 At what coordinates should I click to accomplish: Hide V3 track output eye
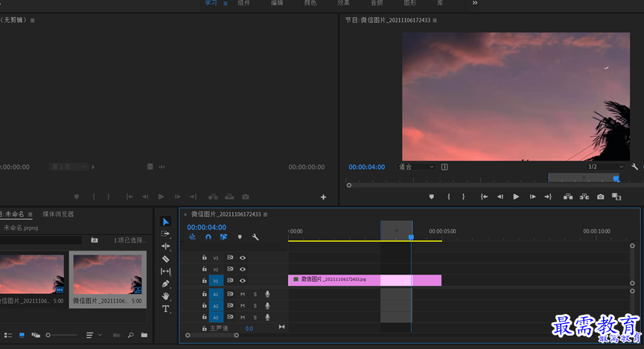(242, 258)
